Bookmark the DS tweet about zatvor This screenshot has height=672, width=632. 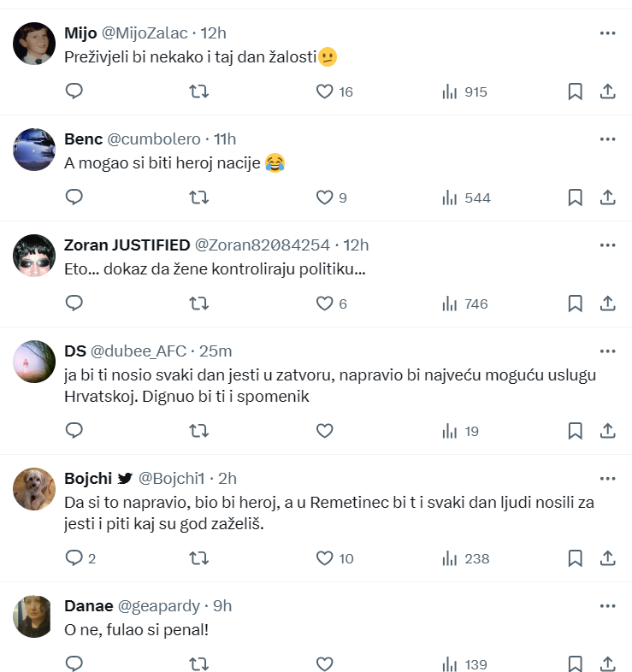tap(575, 431)
